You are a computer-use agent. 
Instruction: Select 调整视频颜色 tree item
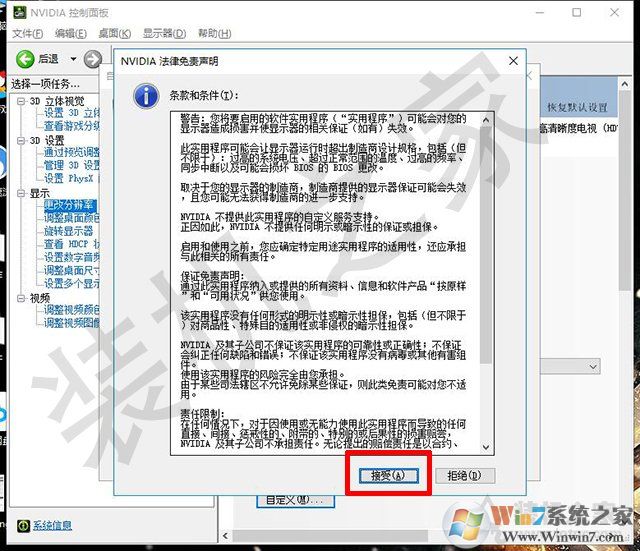(x=71, y=310)
